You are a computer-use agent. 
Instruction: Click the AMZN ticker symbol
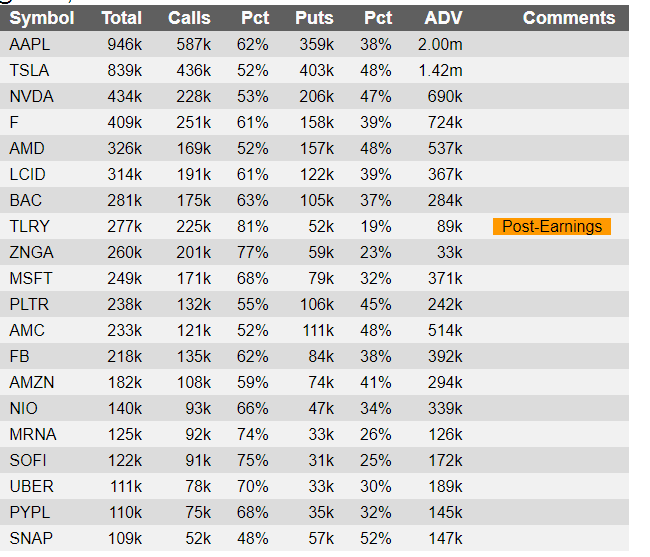[32, 383]
